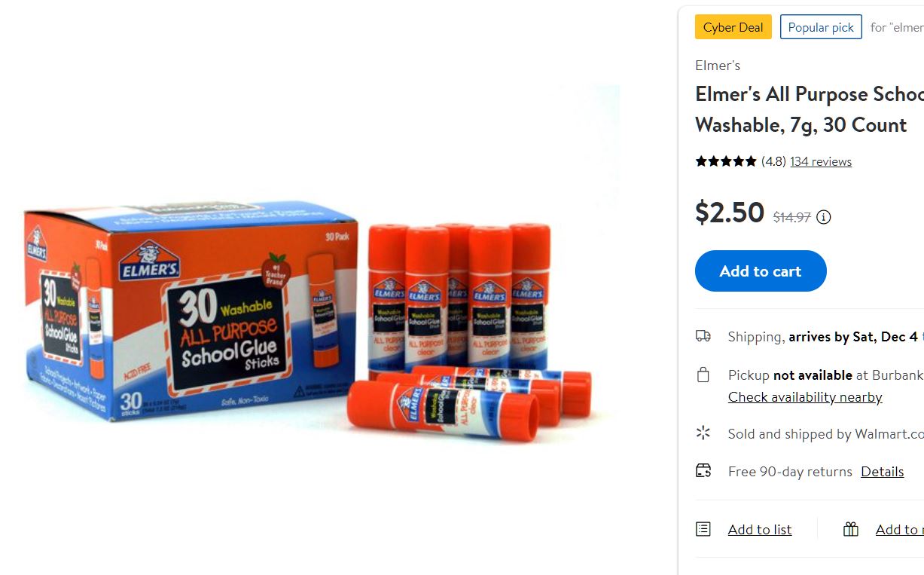924x575 pixels.
Task: Click the Walmart spark icon
Action: pyautogui.click(x=703, y=433)
